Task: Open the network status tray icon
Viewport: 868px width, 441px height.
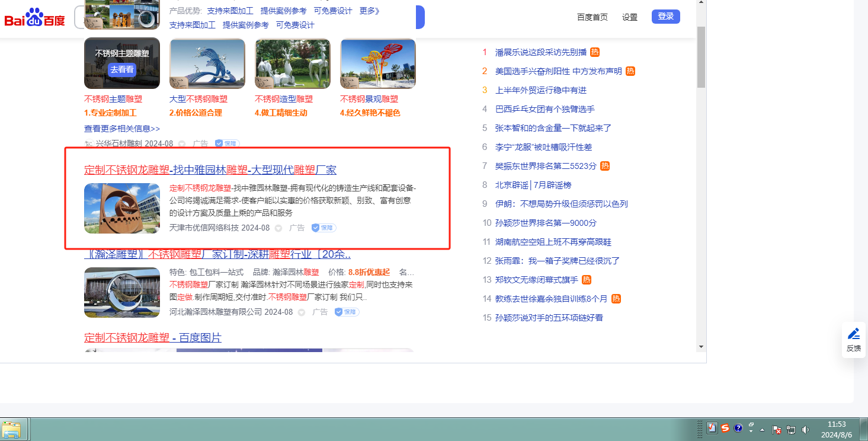Action: coord(791,429)
